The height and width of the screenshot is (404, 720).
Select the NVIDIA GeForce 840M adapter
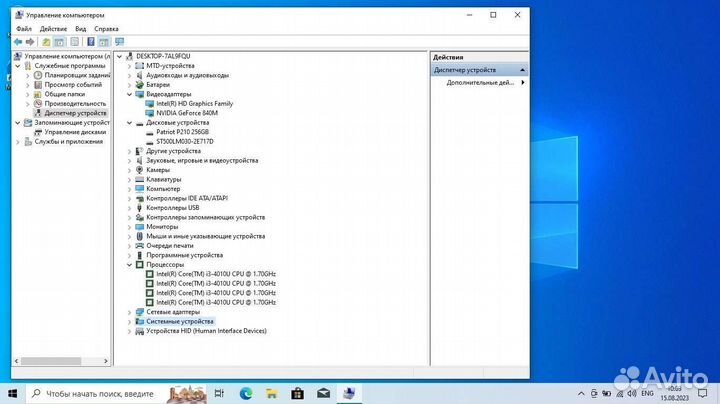[x=187, y=113]
